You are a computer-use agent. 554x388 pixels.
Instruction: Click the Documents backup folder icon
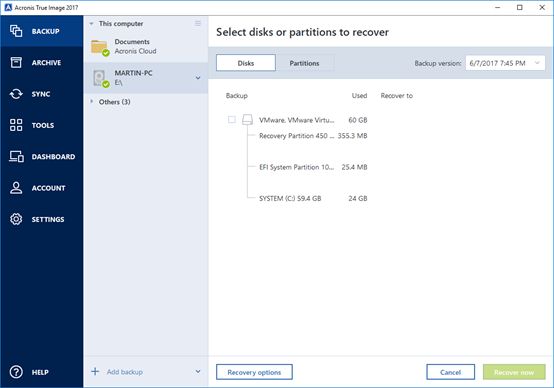click(100, 48)
